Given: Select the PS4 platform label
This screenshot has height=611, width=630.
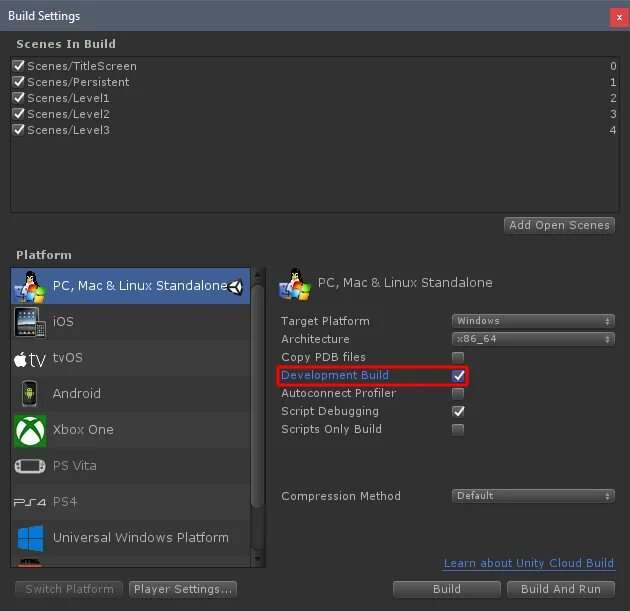Looking at the screenshot, I should coord(65,502).
